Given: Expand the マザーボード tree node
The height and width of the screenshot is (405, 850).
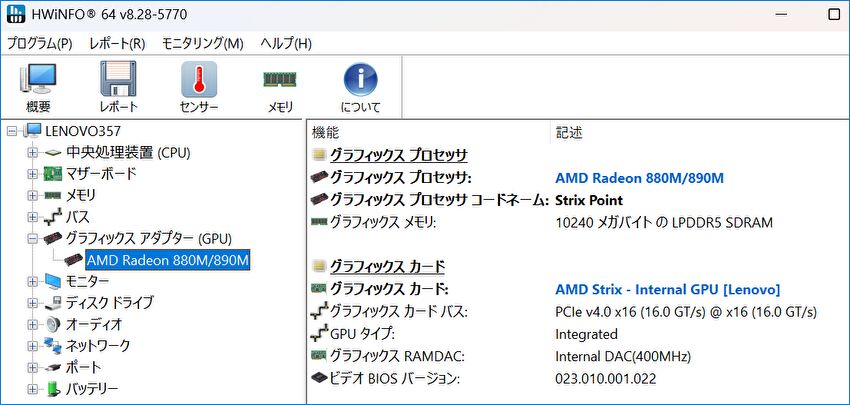Looking at the screenshot, I should coord(32,174).
